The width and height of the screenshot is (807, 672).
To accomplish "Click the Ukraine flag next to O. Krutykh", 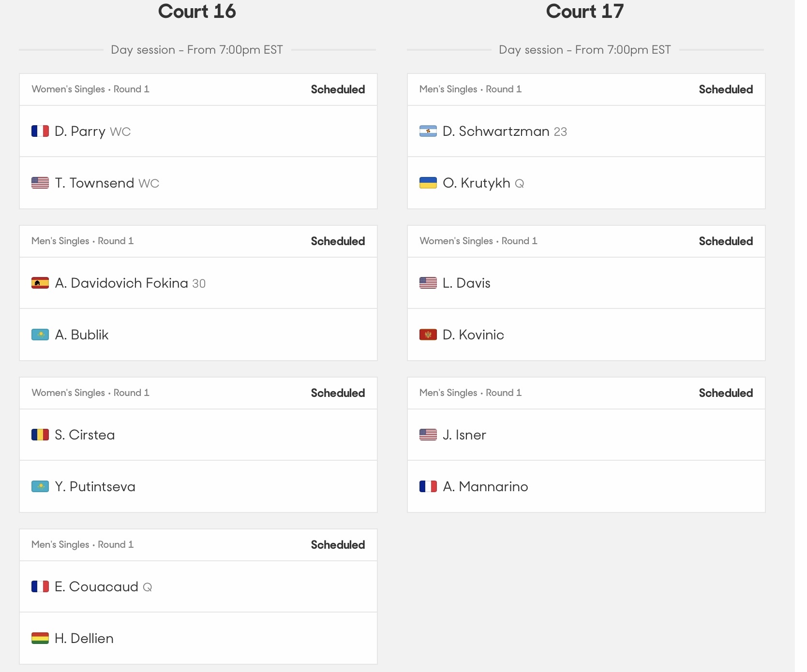I will click(428, 183).
